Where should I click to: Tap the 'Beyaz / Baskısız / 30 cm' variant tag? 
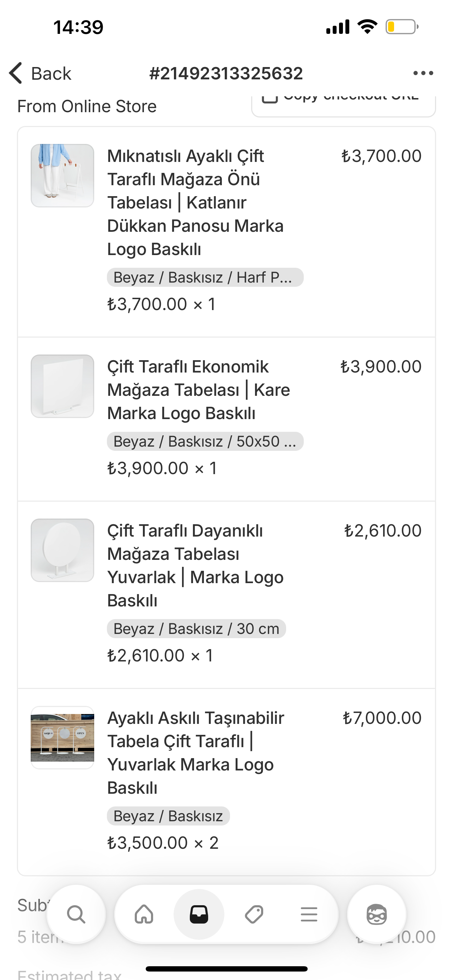(x=196, y=629)
